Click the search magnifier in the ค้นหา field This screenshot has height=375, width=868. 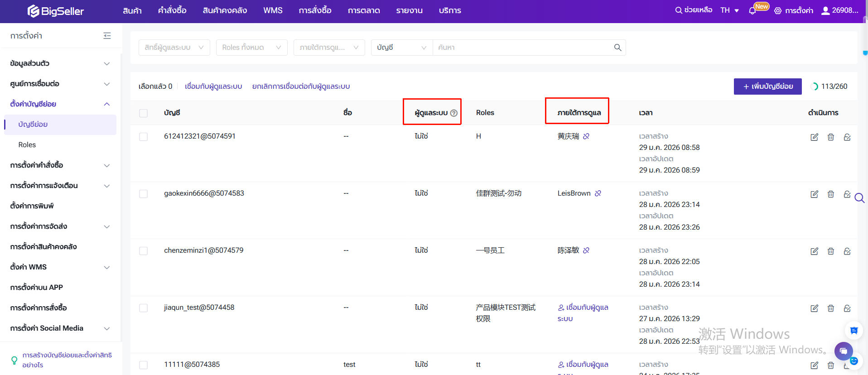click(x=617, y=48)
